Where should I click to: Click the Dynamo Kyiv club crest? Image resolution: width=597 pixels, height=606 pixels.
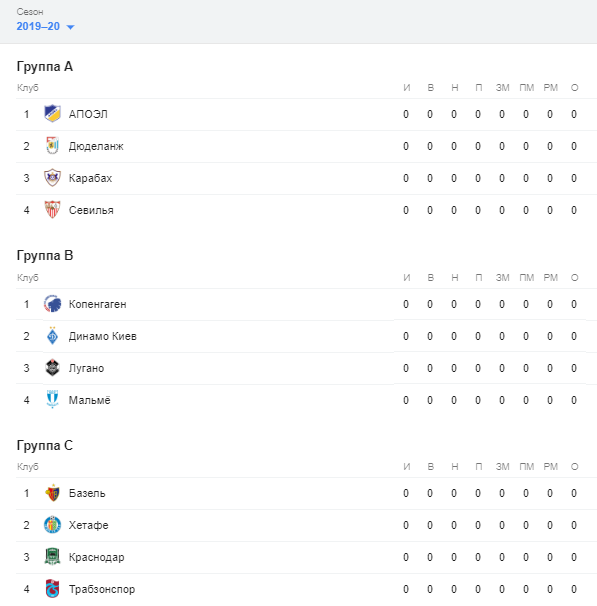pyautogui.click(x=52, y=336)
